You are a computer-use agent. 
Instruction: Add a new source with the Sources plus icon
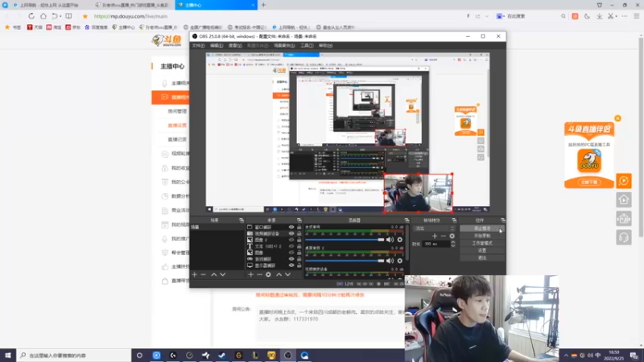[x=250, y=274]
